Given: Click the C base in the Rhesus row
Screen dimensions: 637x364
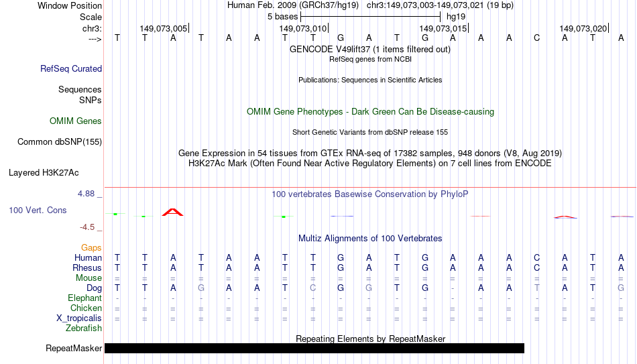Looking at the screenshot, I should (x=536, y=268).
